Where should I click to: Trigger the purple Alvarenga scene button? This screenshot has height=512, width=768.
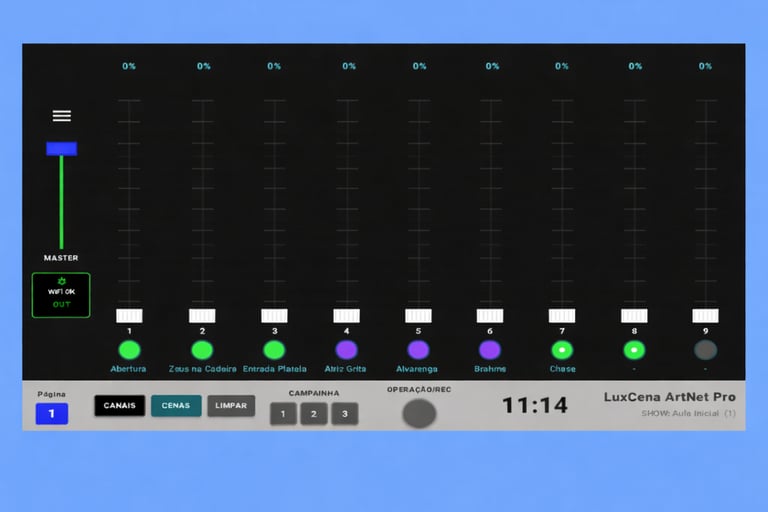tap(418, 350)
